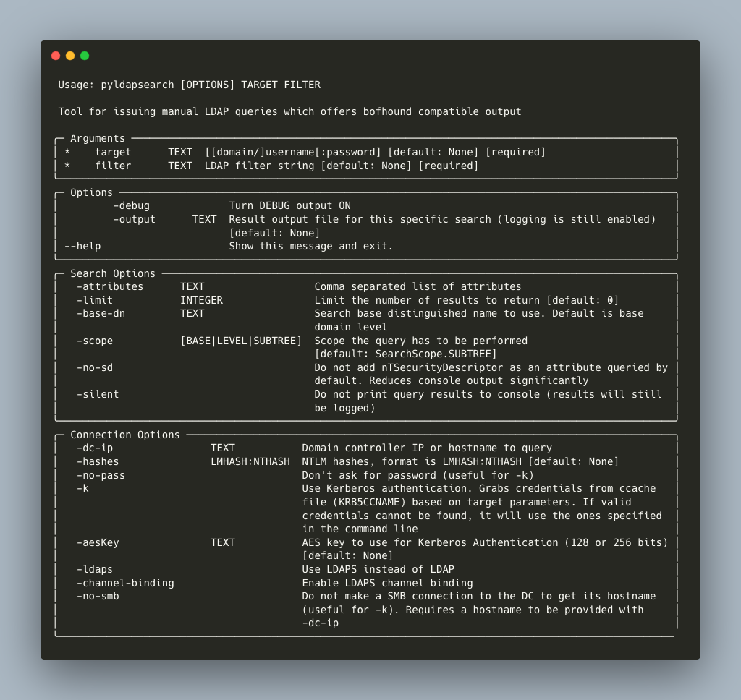Click the 'Options' section heading
This screenshot has width=741, height=700.
91,192
